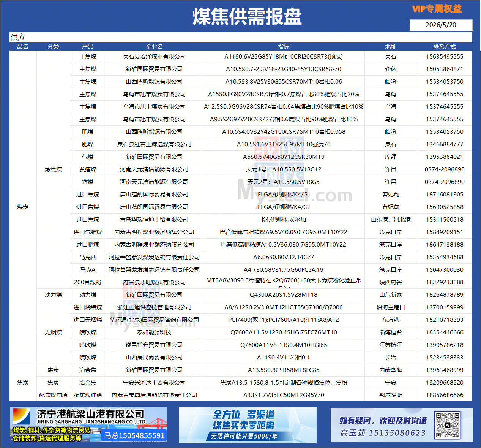The height and width of the screenshot is (448, 481).
Task: Click the 产品 column header
Action: (x=88, y=46)
